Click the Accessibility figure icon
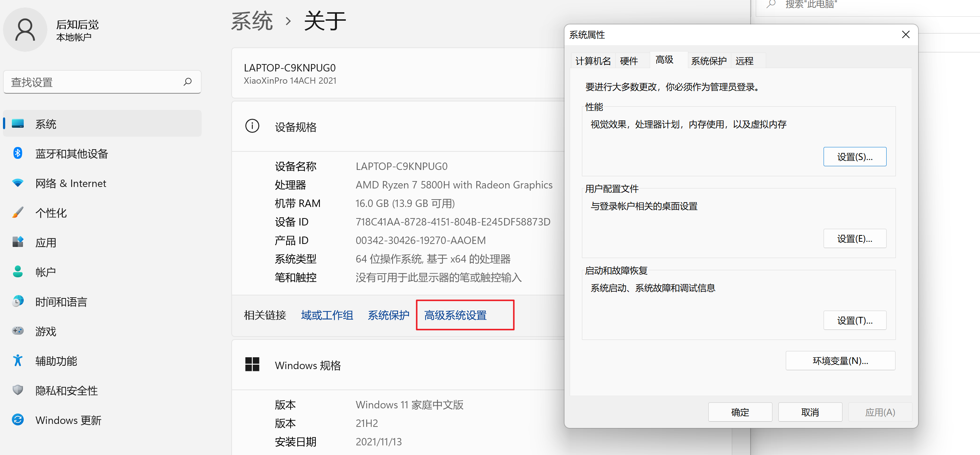Image resolution: width=980 pixels, height=455 pixels. (x=17, y=360)
